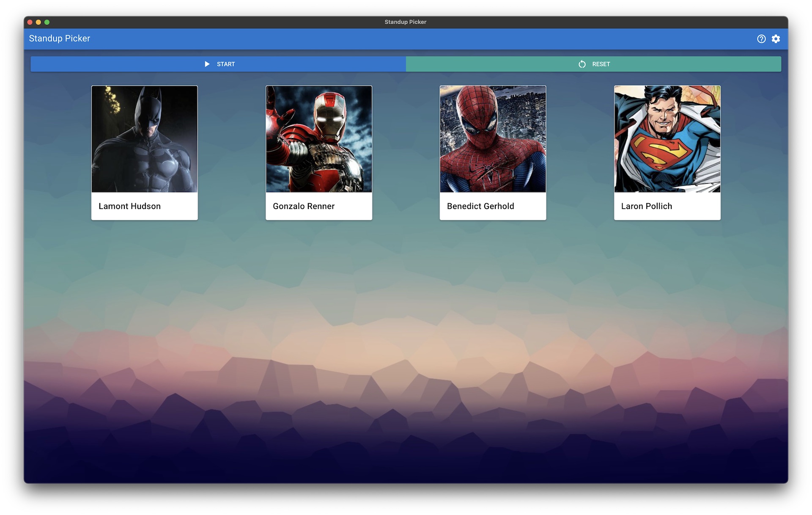Click the Batman picture thumbnail
Viewport: 812px width, 515px height.
click(145, 139)
